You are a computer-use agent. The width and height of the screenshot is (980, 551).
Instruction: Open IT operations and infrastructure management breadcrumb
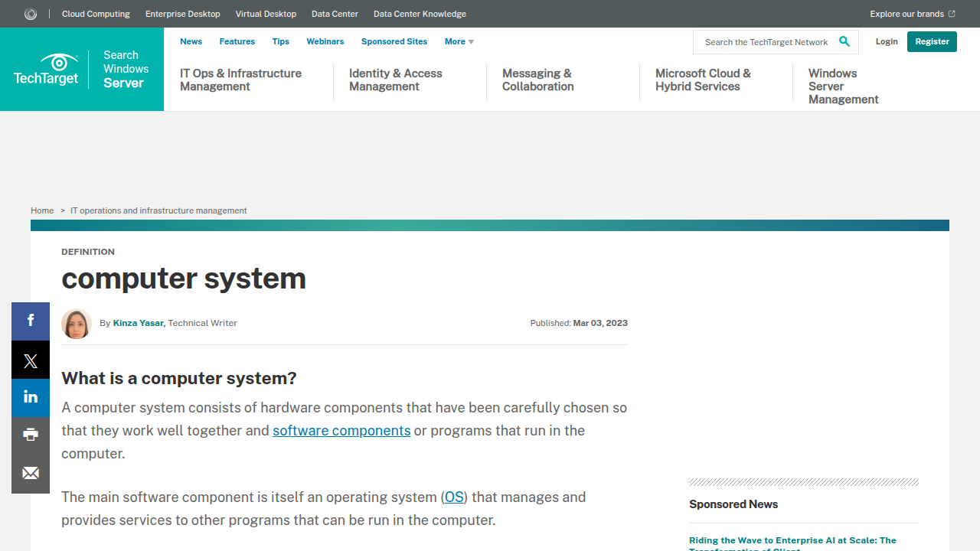(158, 210)
